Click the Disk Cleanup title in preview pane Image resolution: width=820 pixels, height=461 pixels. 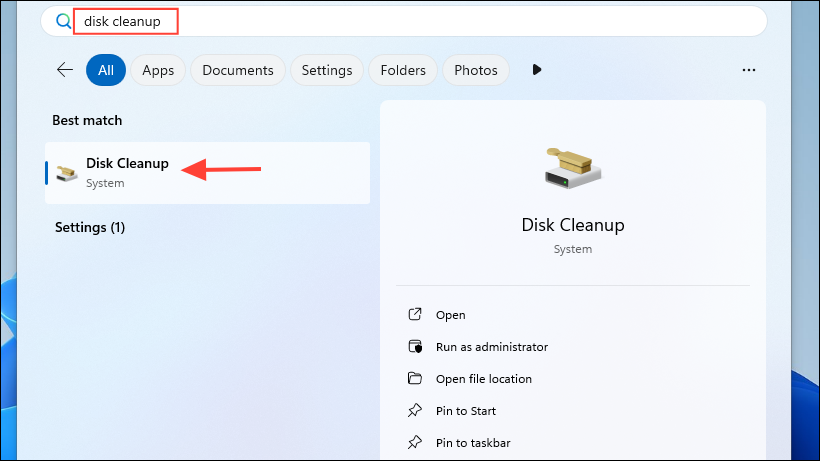tap(573, 225)
